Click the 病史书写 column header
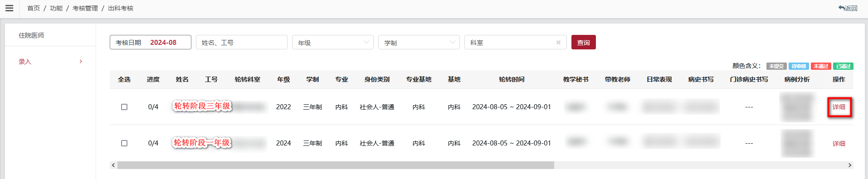The width and height of the screenshot is (868, 179). point(701,79)
